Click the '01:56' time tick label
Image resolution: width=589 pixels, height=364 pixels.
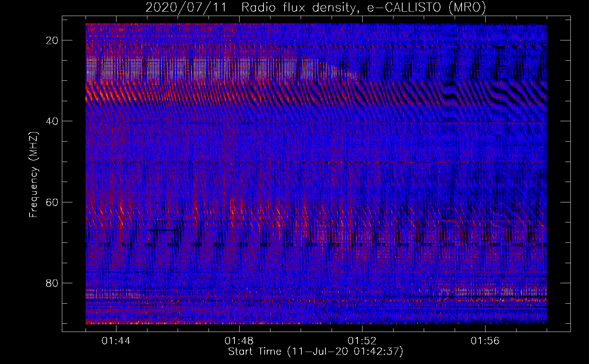tap(485, 341)
